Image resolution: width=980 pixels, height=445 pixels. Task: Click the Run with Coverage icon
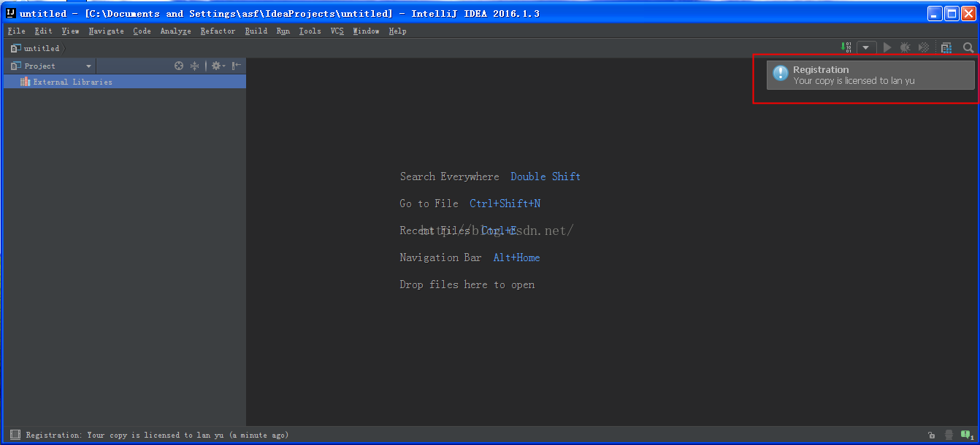(924, 47)
